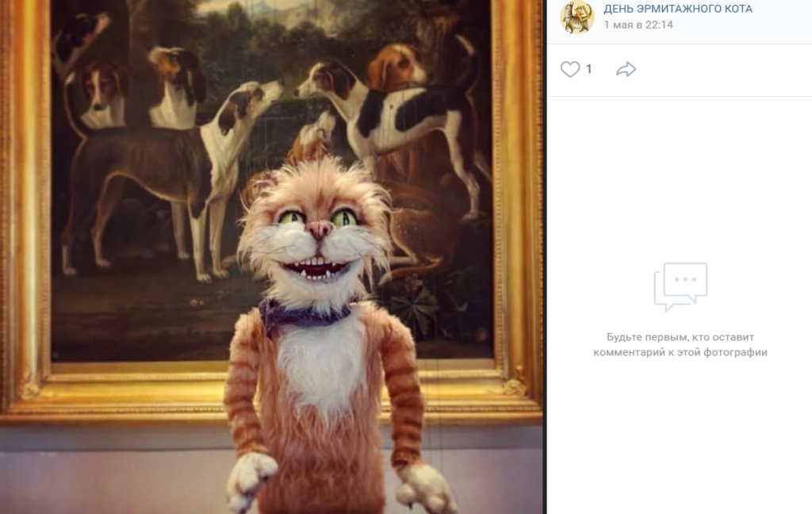
Task: Click the like counter showing 1
Action: click(x=589, y=70)
